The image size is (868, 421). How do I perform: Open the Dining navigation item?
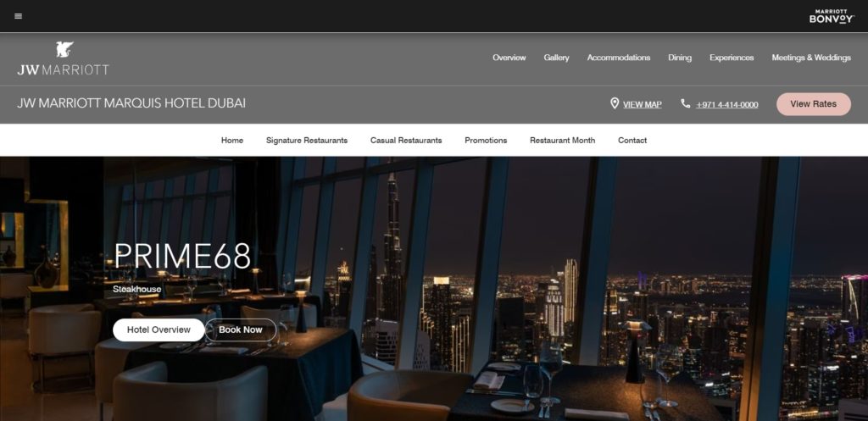click(x=680, y=58)
